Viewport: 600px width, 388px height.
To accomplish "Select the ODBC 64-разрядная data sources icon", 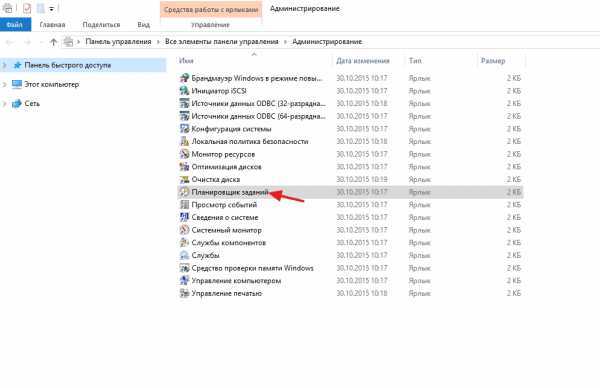I will coord(184,116).
